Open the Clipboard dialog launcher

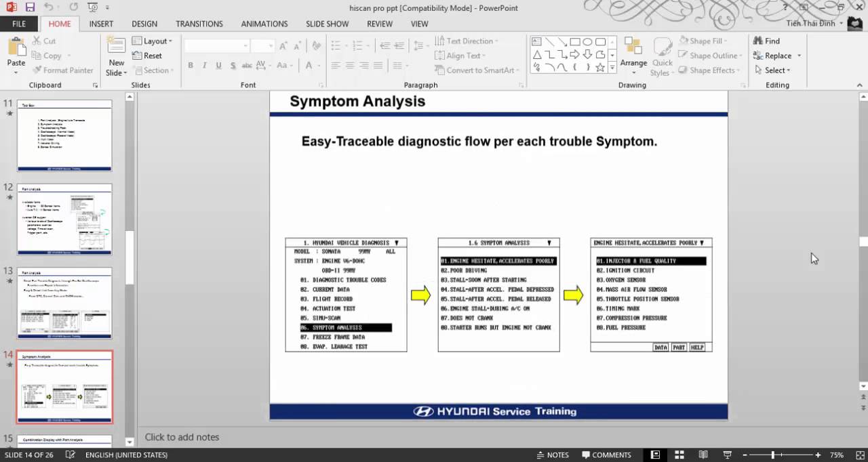[96, 85]
